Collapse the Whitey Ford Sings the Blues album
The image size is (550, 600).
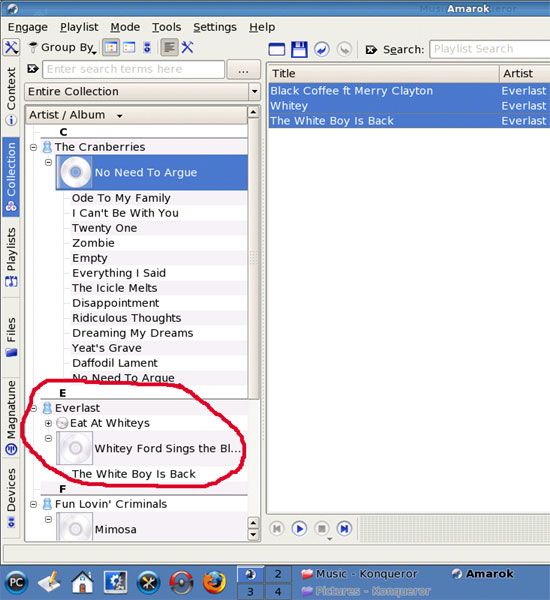(x=48, y=438)
